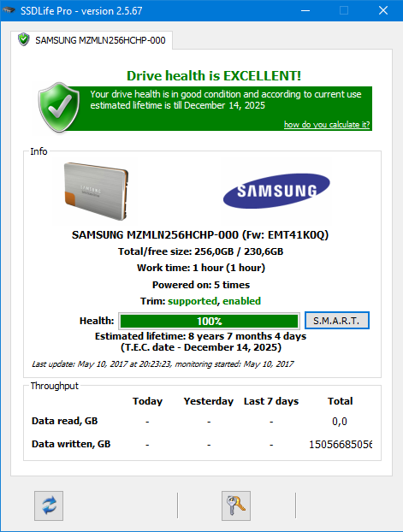This screenshot has width=403, height=532.
Task: Click the Last 7 days column header
Action: click(271, 401)
